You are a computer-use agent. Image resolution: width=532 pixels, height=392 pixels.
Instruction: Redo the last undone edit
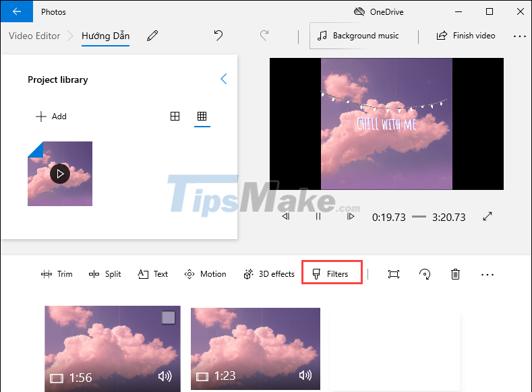point(264,35)
